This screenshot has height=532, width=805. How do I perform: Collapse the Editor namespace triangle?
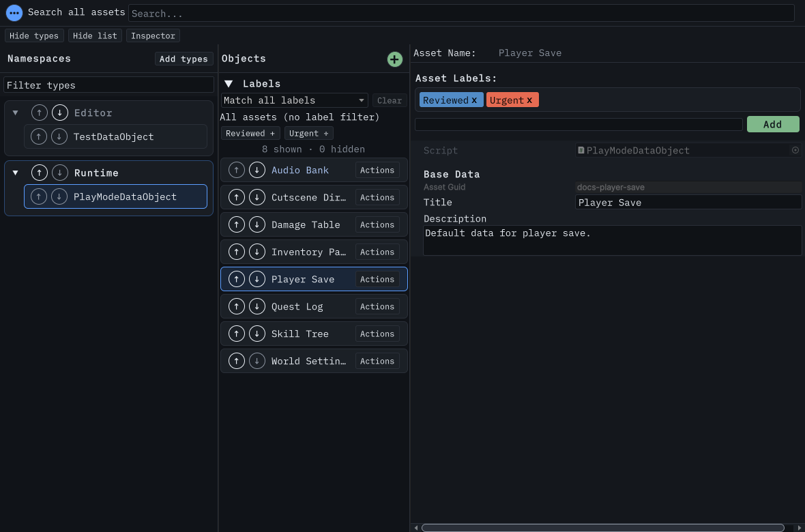click(16, 113)
